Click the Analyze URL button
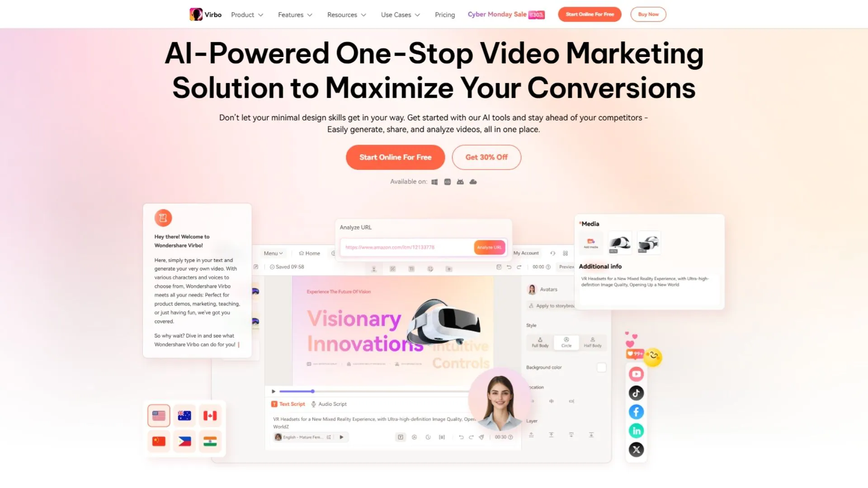868x488 pixels. [x=490, y=247]
